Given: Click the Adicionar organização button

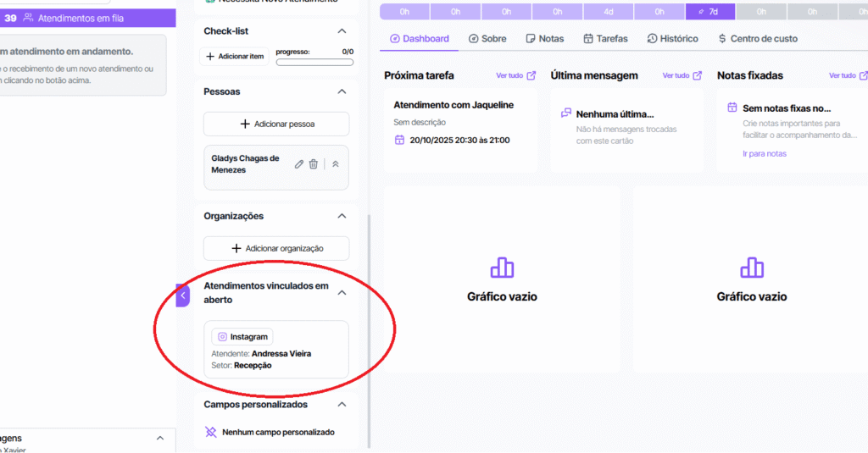Looking at the screenshot, I should [x=276, y=248].
